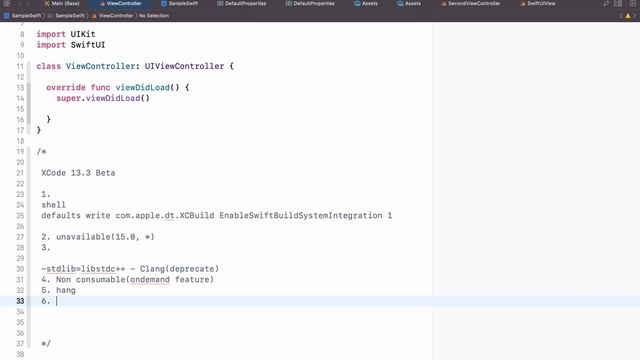The width and height of the screenshot is (640, 360).
Task: Click the storyboard icon on Main (Base) tab
Action: pos(47,3)
